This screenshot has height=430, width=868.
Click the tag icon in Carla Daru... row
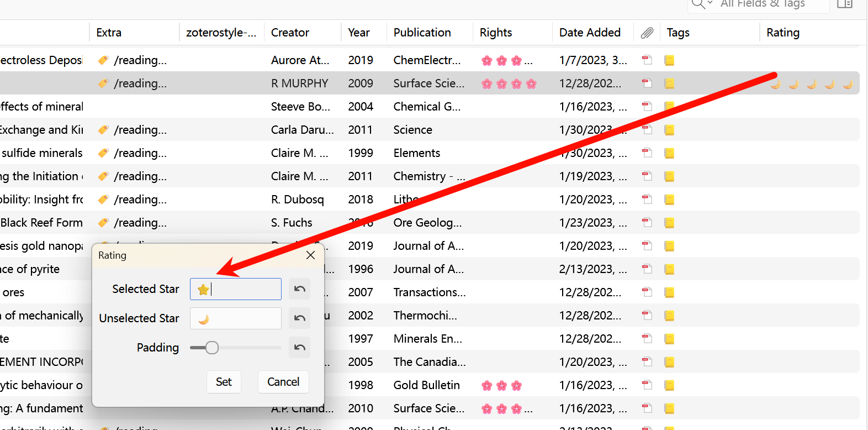[103, 130]
